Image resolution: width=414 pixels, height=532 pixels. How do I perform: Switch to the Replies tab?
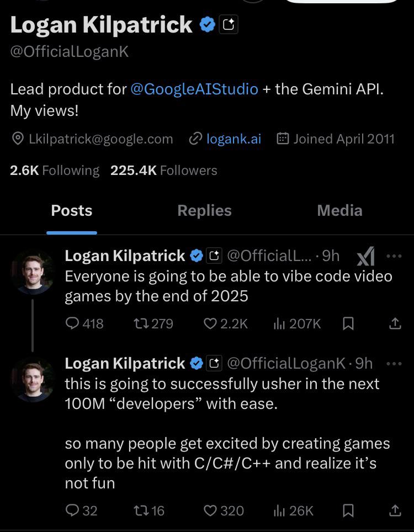click(204, 211)
